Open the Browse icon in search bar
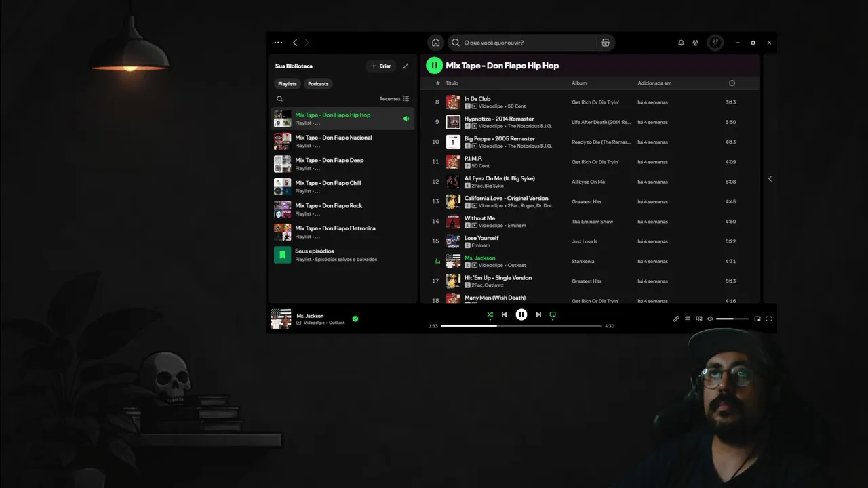This screenshot has height=488, width=868. [x=606, y=43]
